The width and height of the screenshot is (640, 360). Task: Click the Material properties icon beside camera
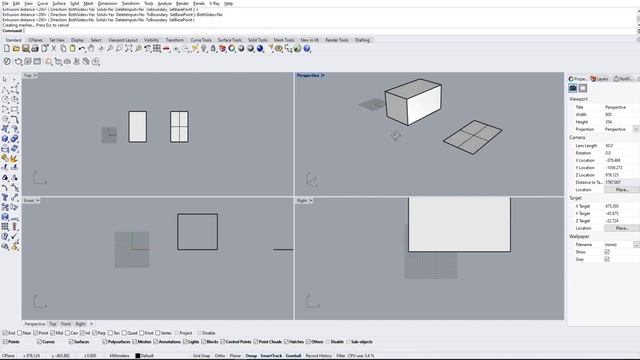click(582, 88)
